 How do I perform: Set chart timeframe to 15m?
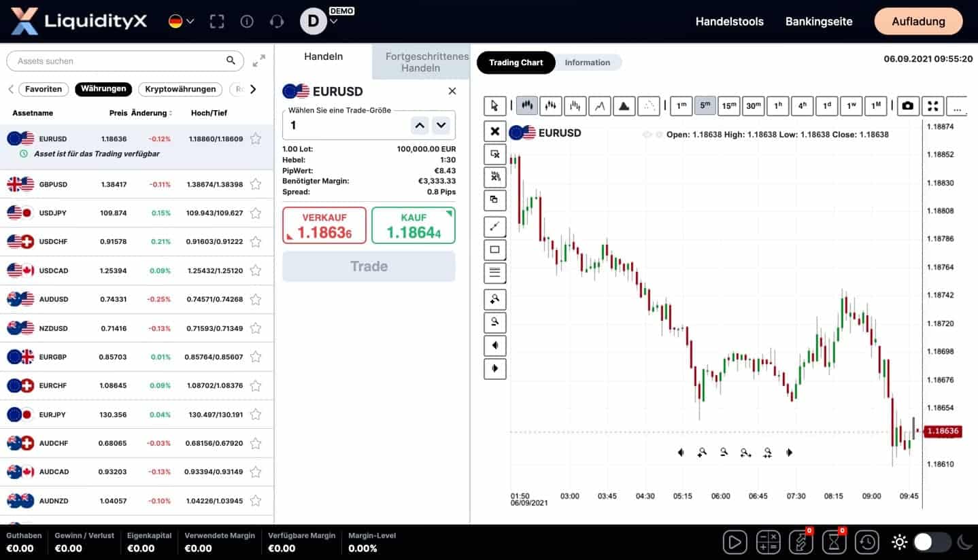(x=728, y=105)
